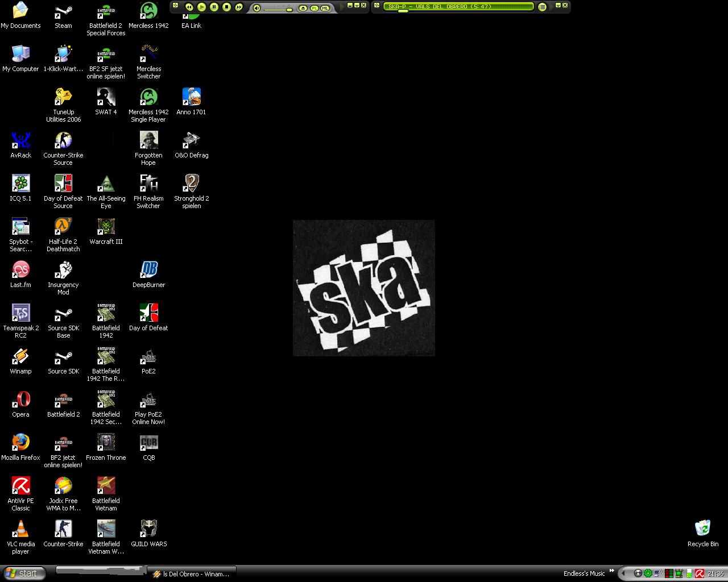Select the AntiVir PE Classic icon
This screenshot has width=728, height=582.
20,494
